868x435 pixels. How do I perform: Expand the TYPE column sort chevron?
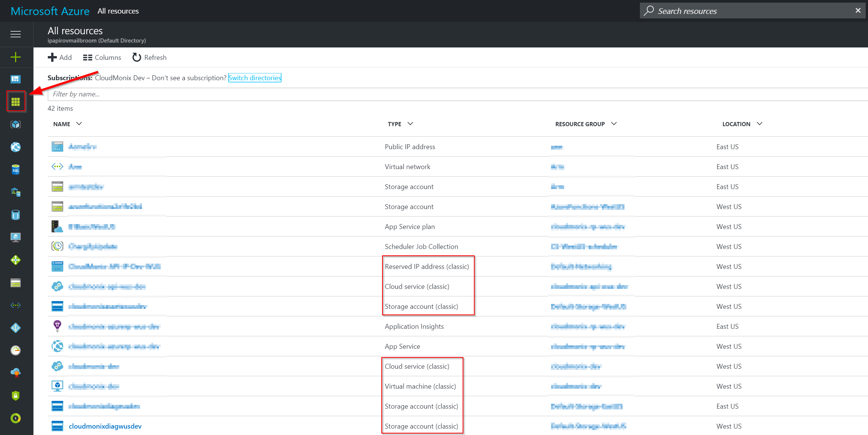410,124
